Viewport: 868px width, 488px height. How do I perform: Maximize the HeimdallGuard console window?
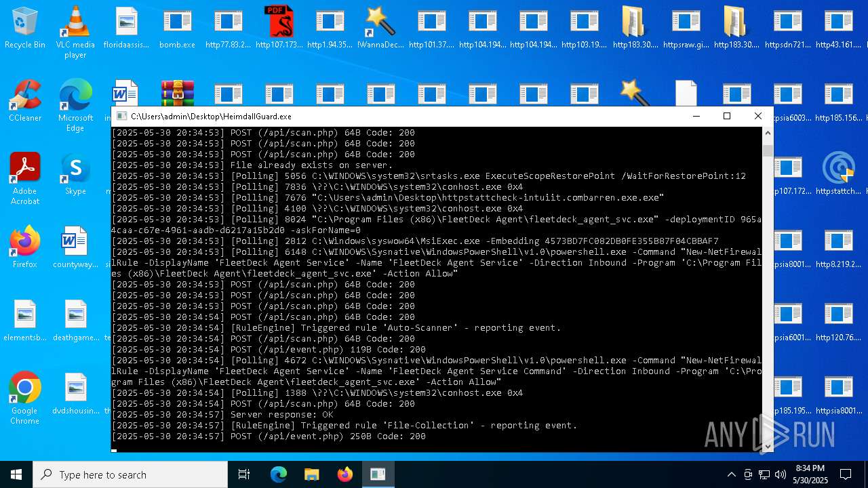click(727, 117)
